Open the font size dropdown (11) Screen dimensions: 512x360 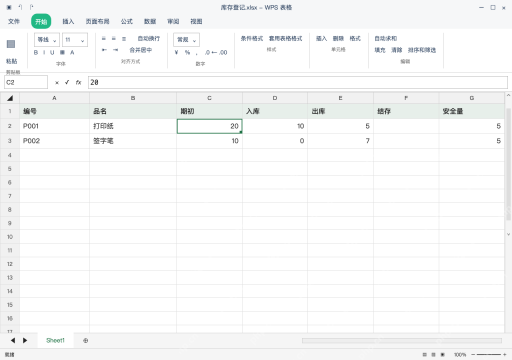click(75, 40)
